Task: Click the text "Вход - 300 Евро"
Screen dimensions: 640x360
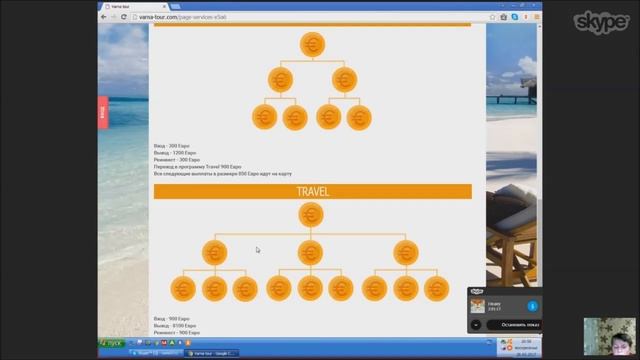Action: 171,146
